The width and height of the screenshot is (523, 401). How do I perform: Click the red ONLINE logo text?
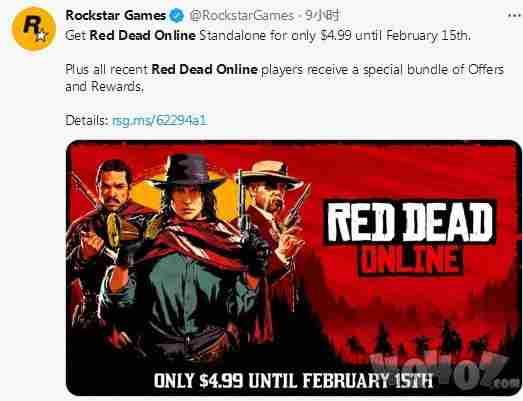410,260
